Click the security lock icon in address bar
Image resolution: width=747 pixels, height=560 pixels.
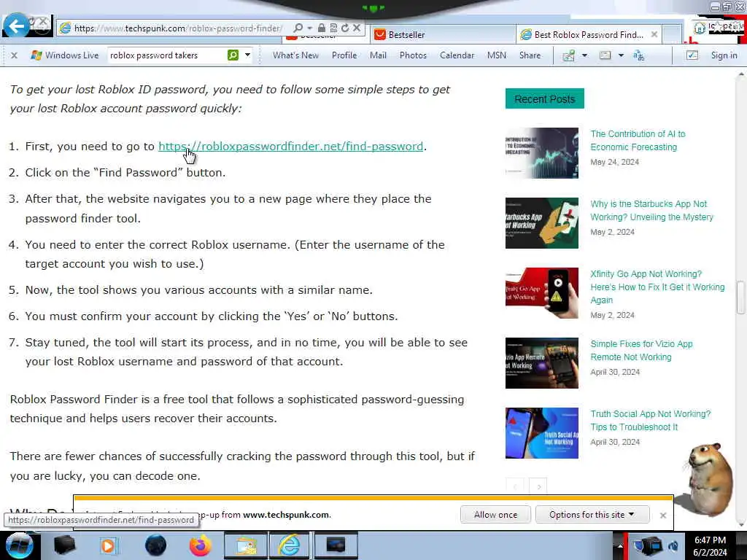322,28
